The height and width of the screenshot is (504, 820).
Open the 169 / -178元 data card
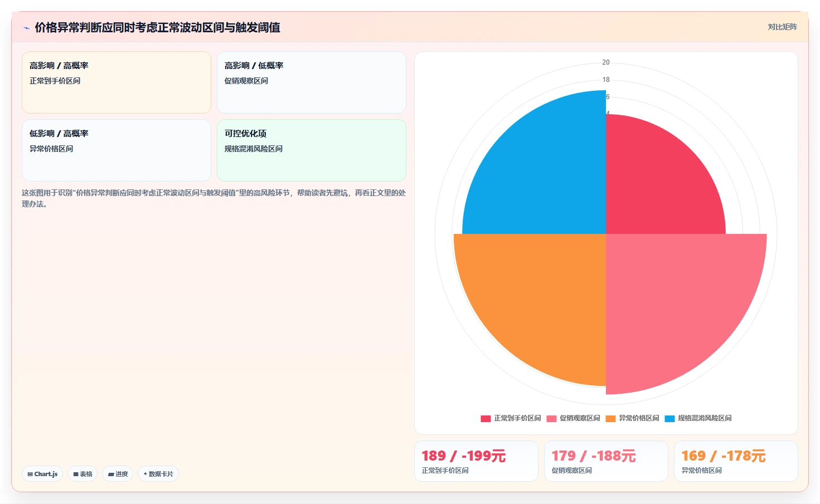(736, 461)
